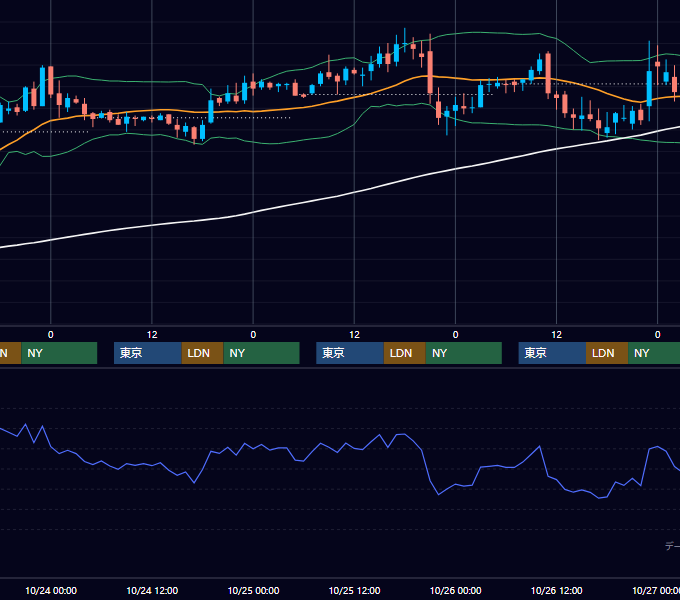Select the 10/24 NY session bar
Screen dimensions: 680x600
point(262,353)
